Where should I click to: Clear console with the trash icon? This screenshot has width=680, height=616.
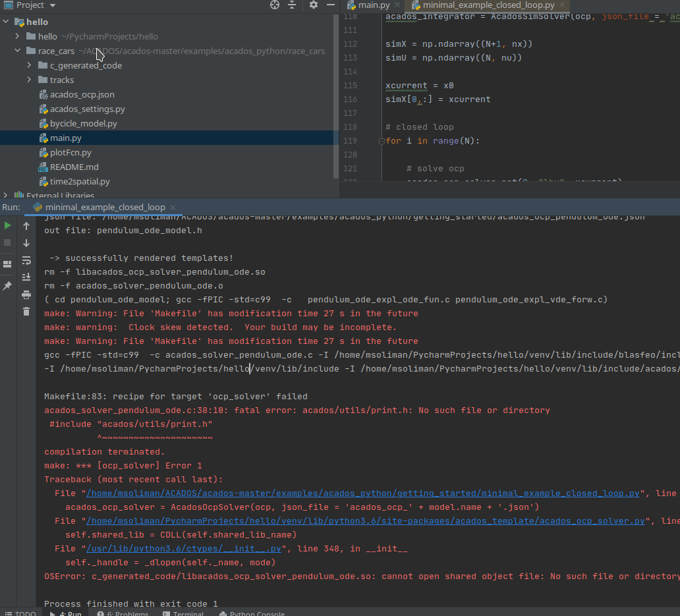[26, 311]
